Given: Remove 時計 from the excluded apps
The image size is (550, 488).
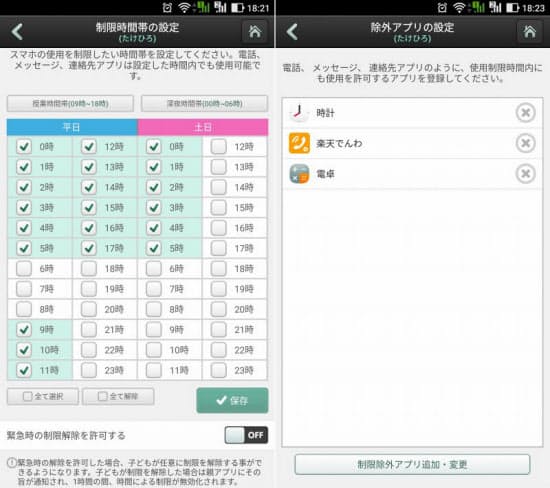Looking at the screenshot, I should [x=525, y=113].
